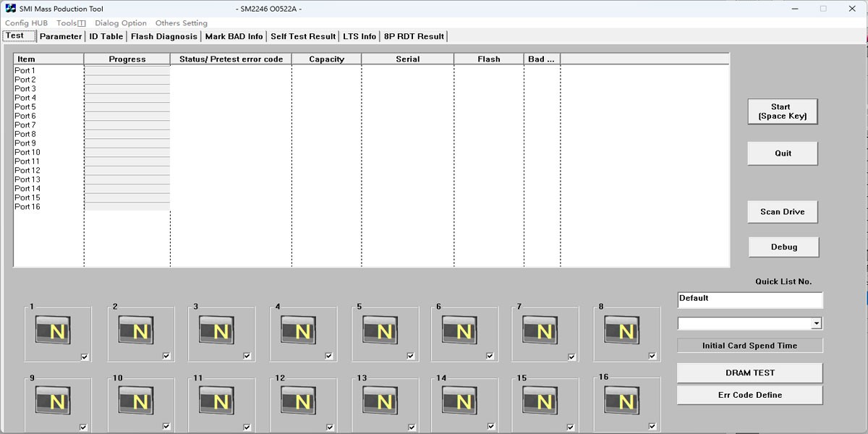Uncheck the port 16 checkbox
The height and width of the screenshot is (434, 868).
point(652,426)
